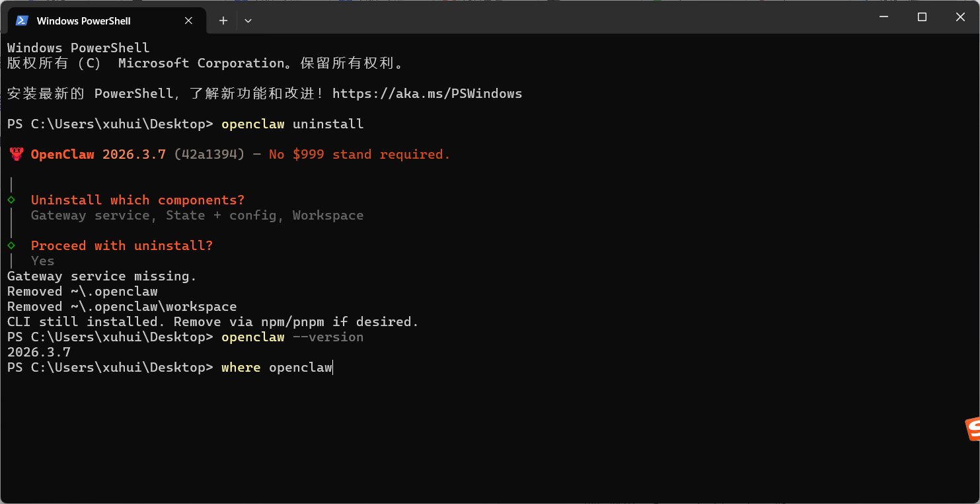Open the new tab dropdown chevron
Screen dimensions: 980x504
[x=248, y=21]
